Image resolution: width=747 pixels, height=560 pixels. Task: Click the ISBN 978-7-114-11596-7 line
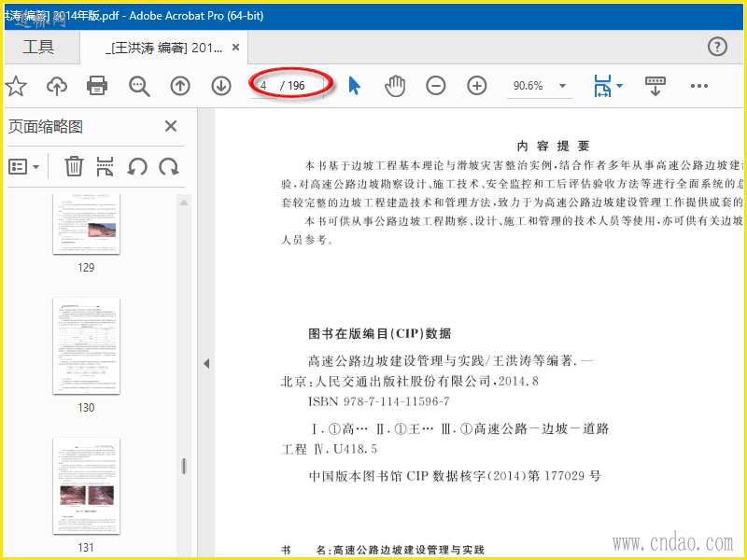[x=379, y=401]
